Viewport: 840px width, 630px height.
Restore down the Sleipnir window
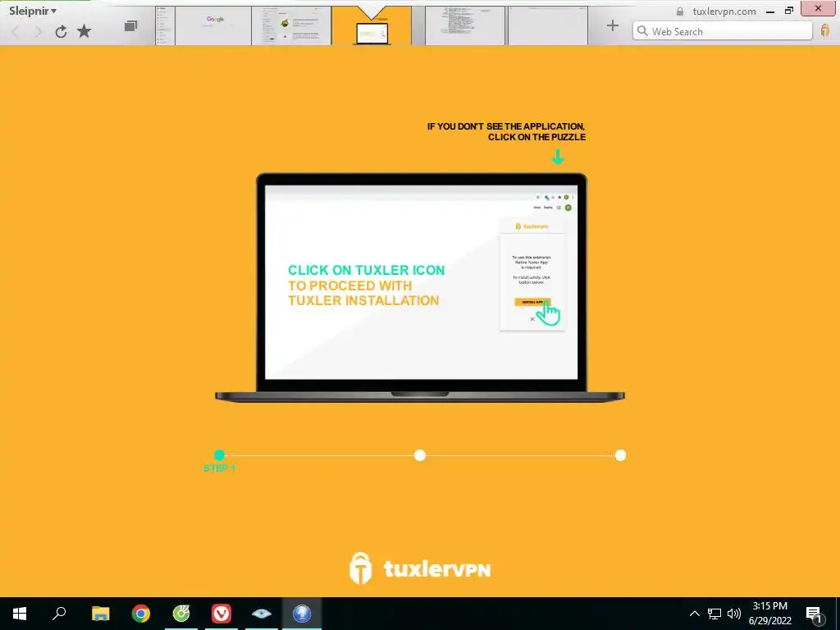click(789, 11)
